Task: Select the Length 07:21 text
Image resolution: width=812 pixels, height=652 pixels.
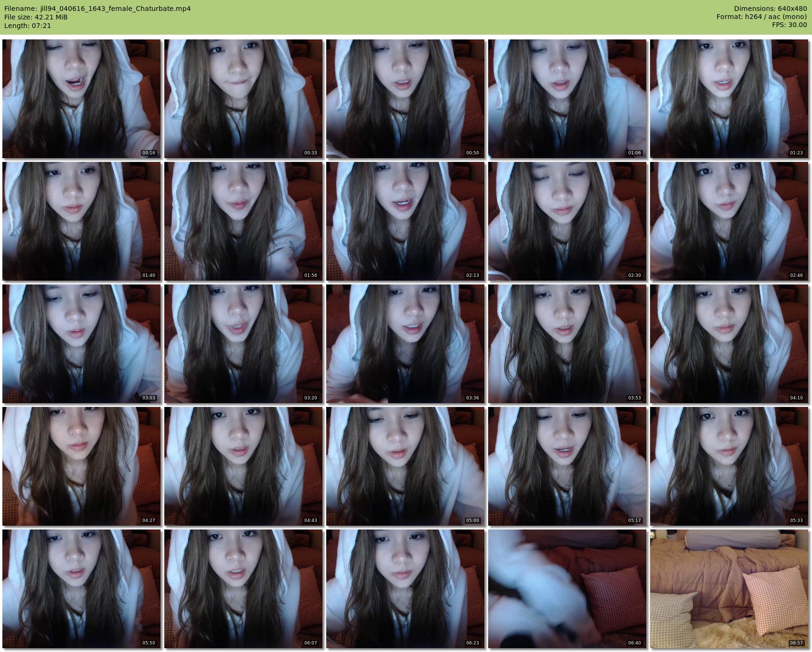Action: click(28, 26)
